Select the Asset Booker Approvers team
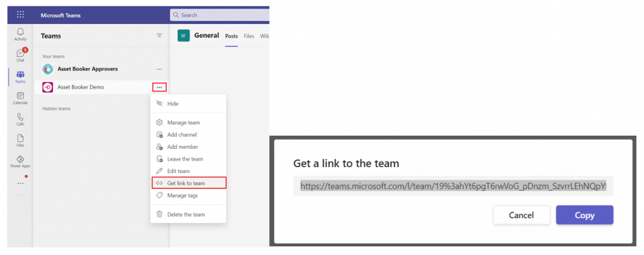The height and width of the screenshot is (255, 644). (x=87, y=69)
